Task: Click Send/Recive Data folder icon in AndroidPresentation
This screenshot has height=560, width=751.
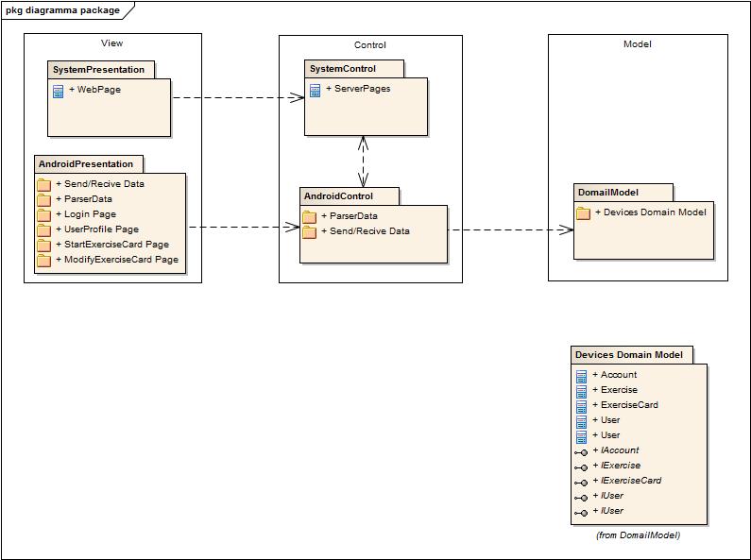Action: pos(43,184)
